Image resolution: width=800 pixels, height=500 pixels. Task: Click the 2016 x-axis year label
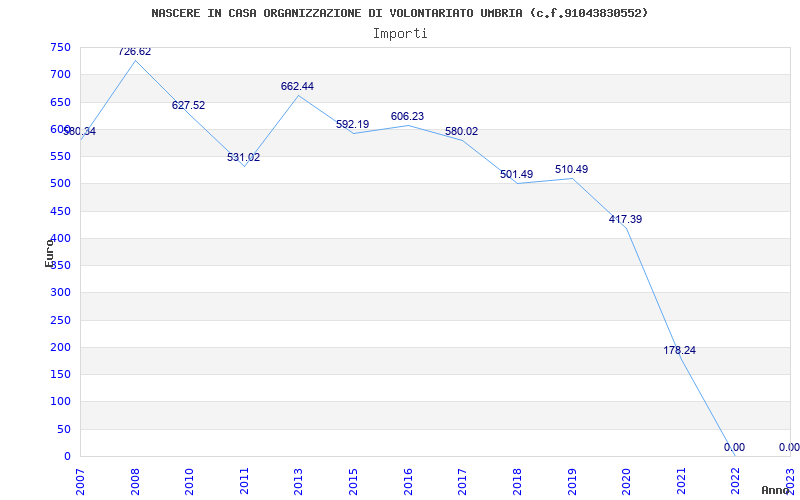click(408, 482)
